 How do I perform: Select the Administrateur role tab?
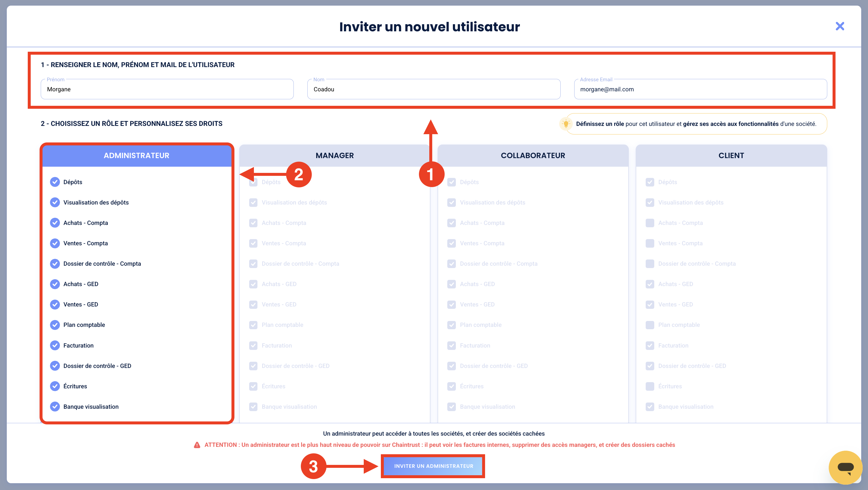(x=136, y=156)
